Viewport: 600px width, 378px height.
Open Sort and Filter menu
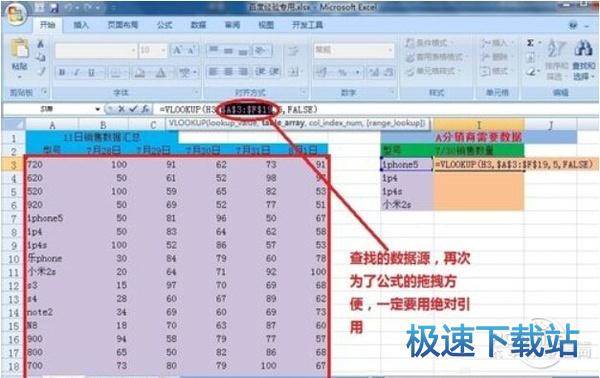(x=556, y=59)
